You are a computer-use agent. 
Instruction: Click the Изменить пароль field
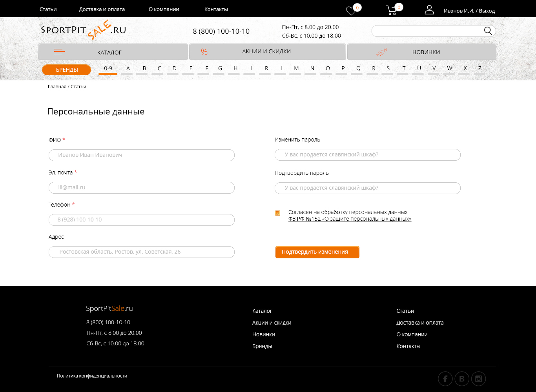click(368, 155)
